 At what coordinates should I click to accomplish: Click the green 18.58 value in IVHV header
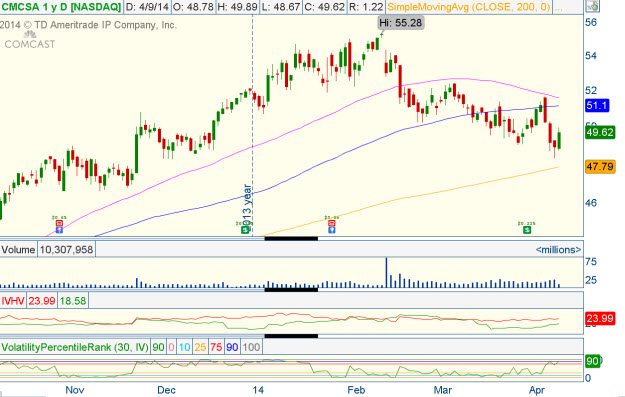coord(73,301)
